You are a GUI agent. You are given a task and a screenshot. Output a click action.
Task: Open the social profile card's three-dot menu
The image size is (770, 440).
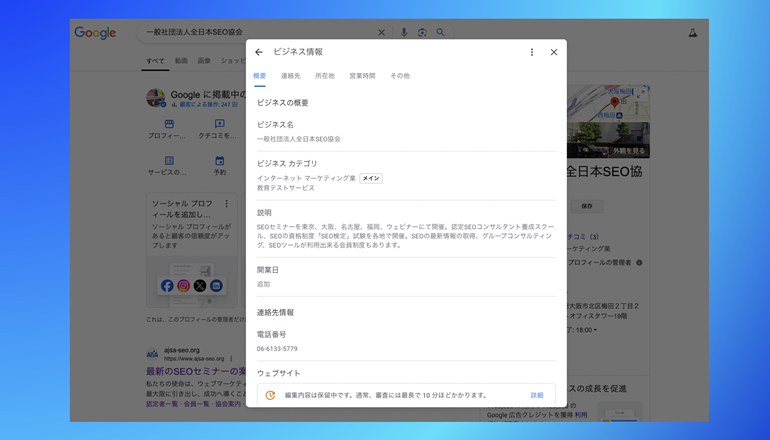(226, 204)
